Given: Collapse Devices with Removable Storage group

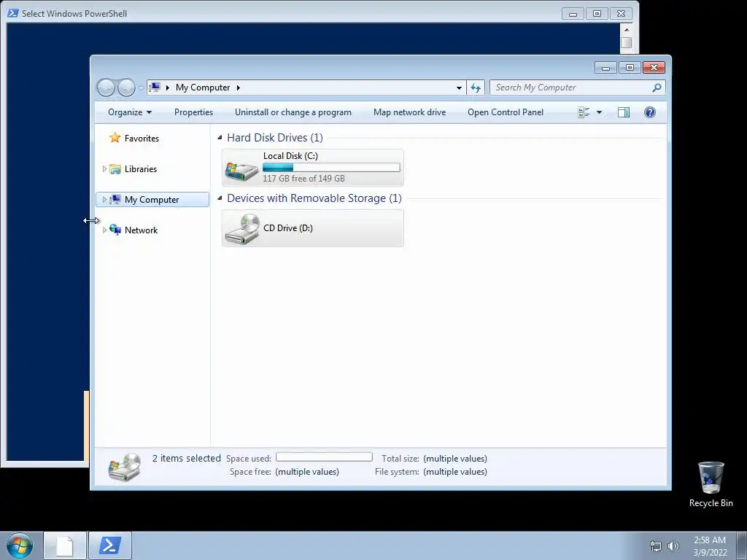Looking at the screenshot, I should [x=220, y=198].
